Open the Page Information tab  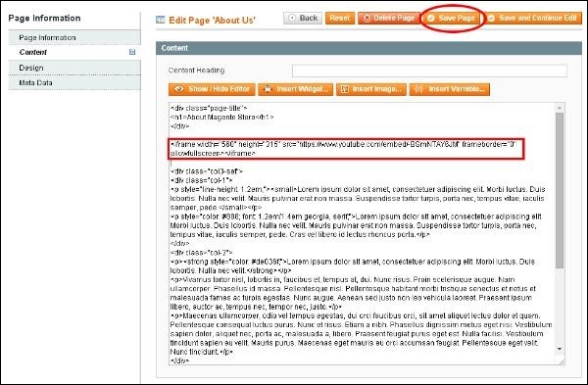click(74, 37)
